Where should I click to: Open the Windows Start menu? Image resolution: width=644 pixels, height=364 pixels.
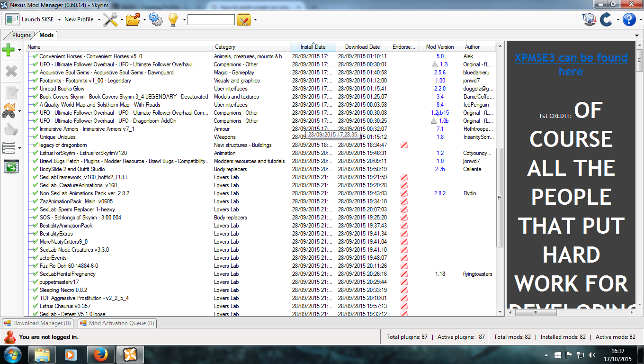pyautogui.click(x=12, y=355)
